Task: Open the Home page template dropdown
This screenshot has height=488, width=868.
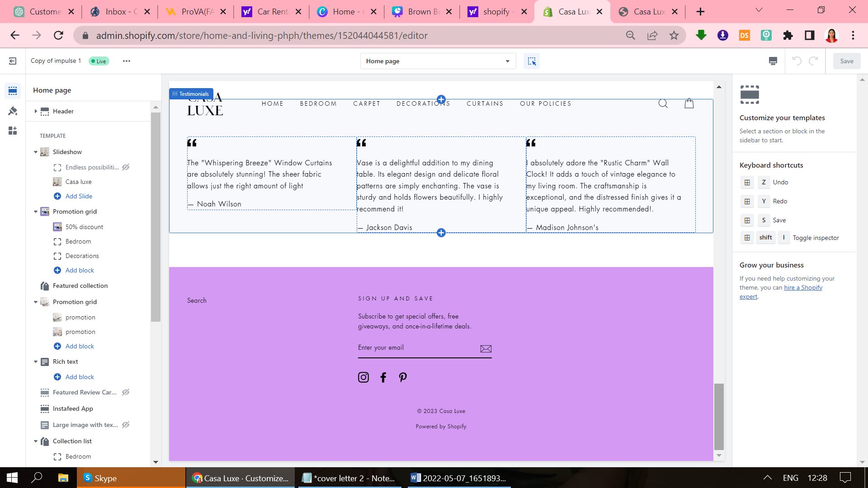Action: [x=438, y=61]
